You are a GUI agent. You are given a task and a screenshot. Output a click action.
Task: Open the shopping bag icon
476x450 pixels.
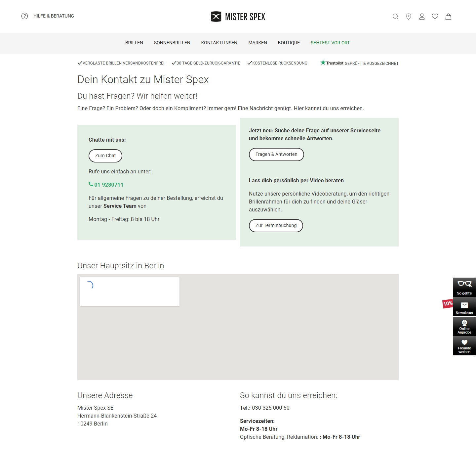[448, 17]
